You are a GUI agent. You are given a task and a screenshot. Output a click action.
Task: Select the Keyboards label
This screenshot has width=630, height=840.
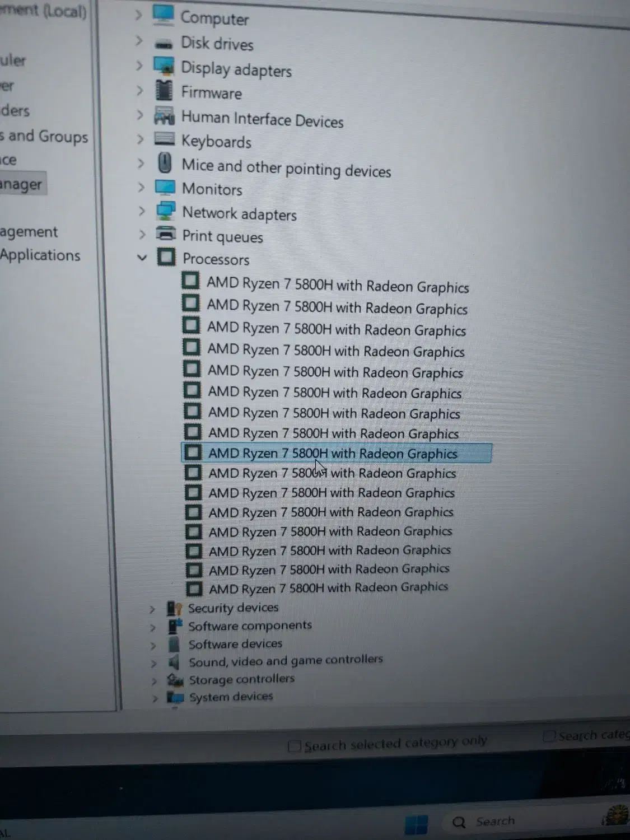click(216, 141)
